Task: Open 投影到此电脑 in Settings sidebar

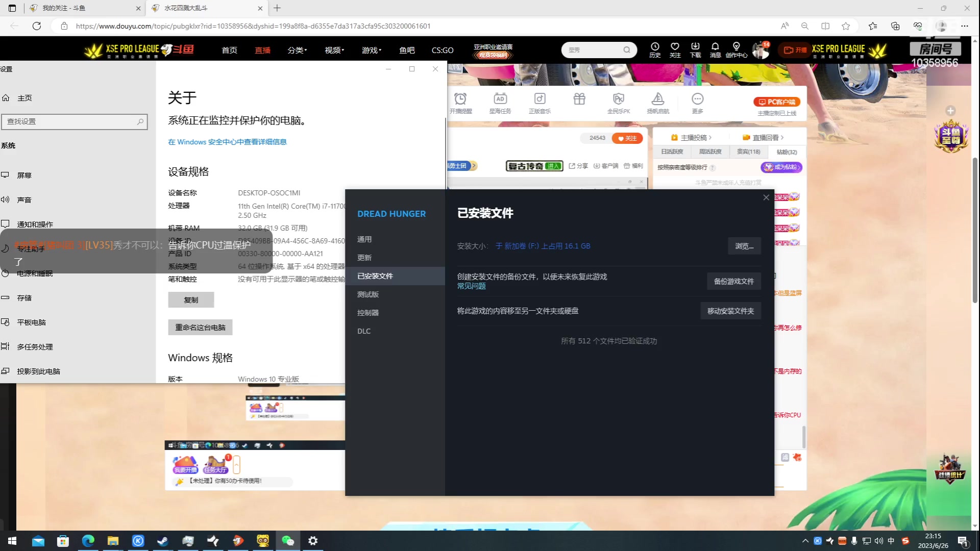Action: 77,371
